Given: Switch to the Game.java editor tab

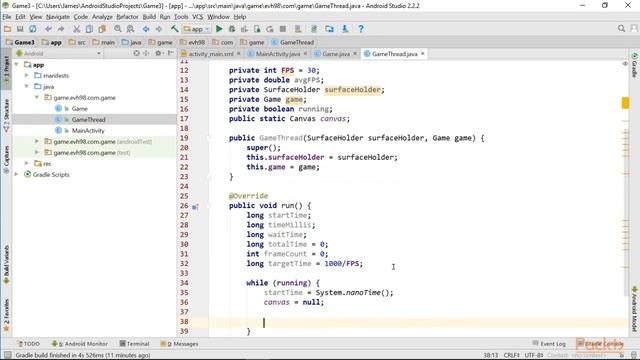Looking at the screenshot, I should pos(336,54).
